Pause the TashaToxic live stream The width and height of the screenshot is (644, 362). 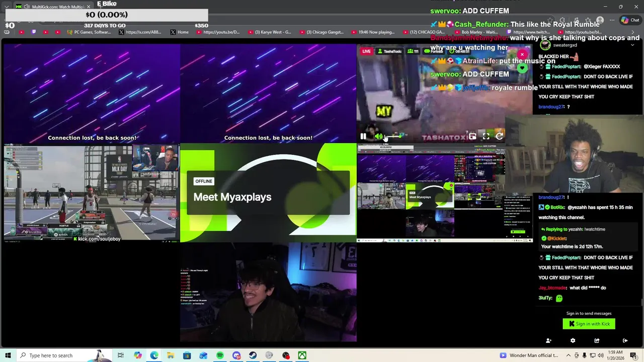[x=363, y=136]
